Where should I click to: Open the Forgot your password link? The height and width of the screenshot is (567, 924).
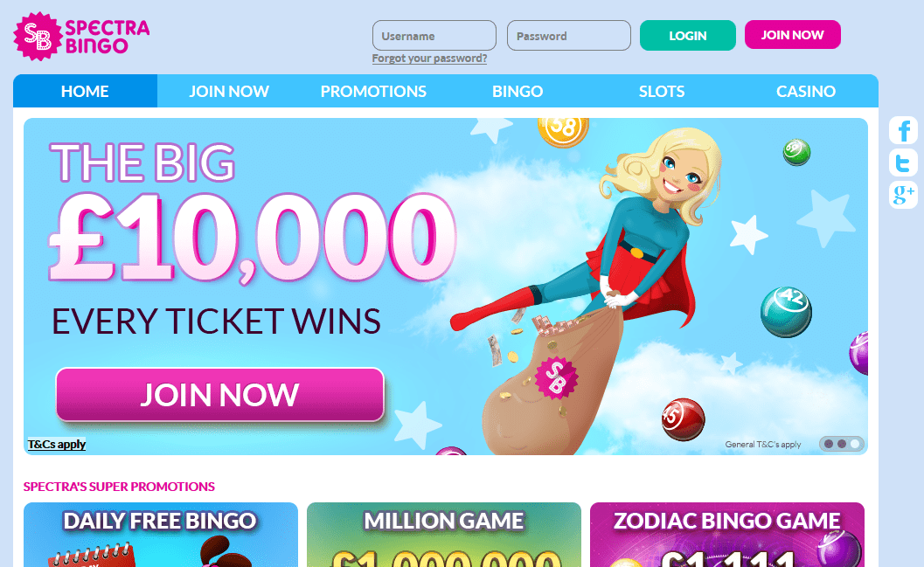click(x=429, y=59)
